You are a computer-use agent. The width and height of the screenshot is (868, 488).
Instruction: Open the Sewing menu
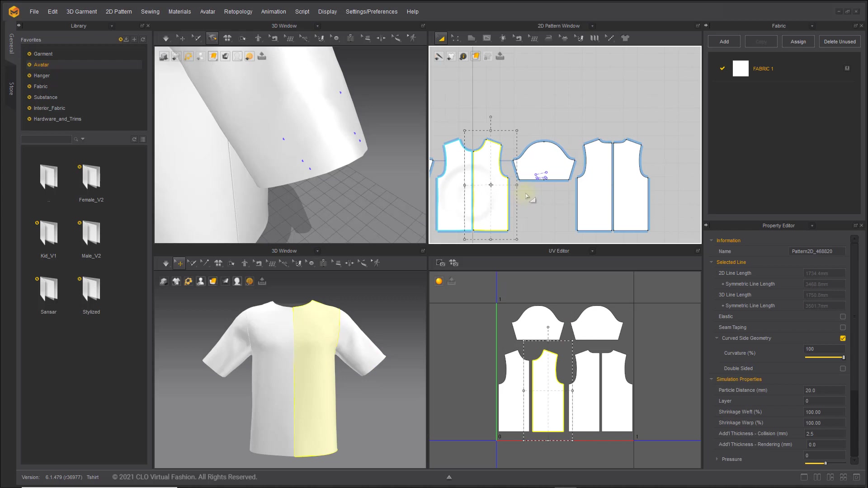click(x=150, y=11)
